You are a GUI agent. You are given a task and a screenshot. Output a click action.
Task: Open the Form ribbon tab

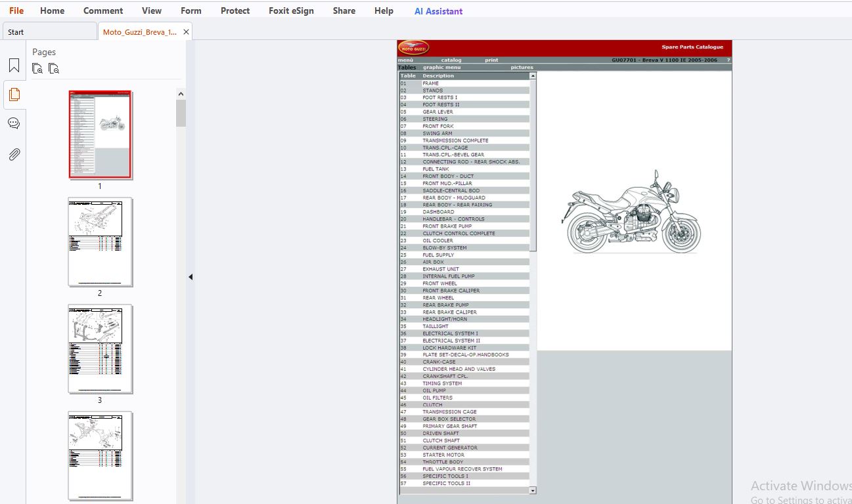(x=191, y=10)
